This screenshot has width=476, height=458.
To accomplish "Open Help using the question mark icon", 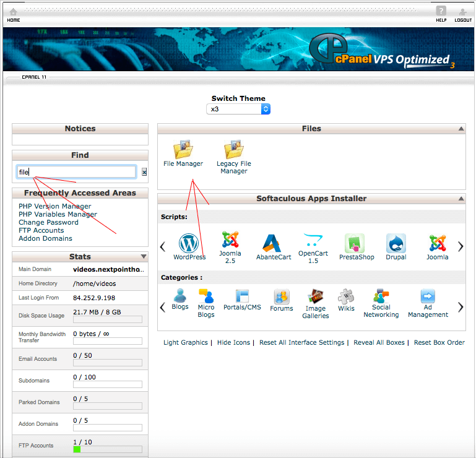I will click(441, 11).
